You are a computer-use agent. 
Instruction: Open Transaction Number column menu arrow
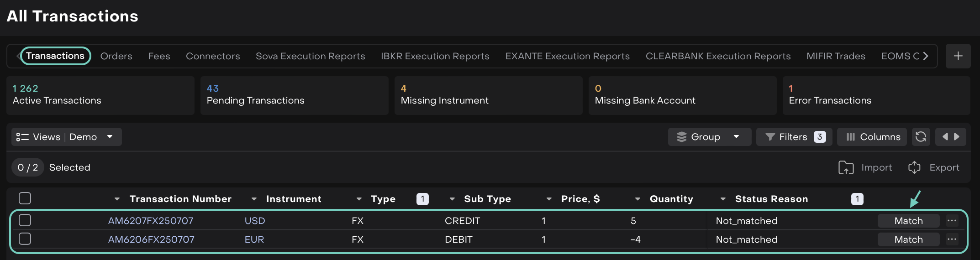[x=117, y=199]
